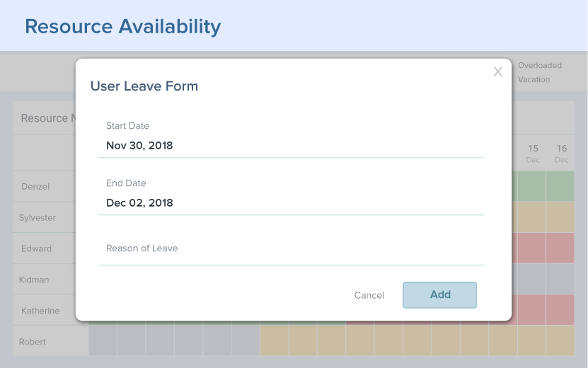Click the Cancel link
588x368 pixels.
(369, 295)
